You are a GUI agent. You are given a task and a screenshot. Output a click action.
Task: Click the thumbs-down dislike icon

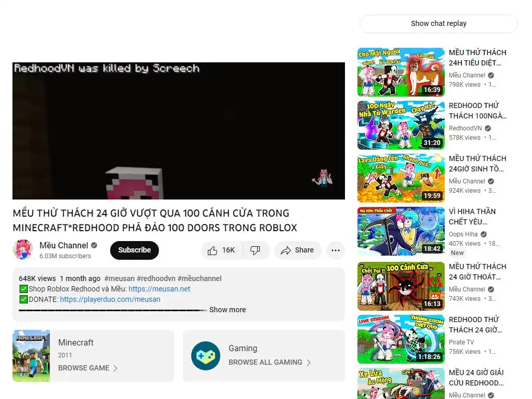255,250
